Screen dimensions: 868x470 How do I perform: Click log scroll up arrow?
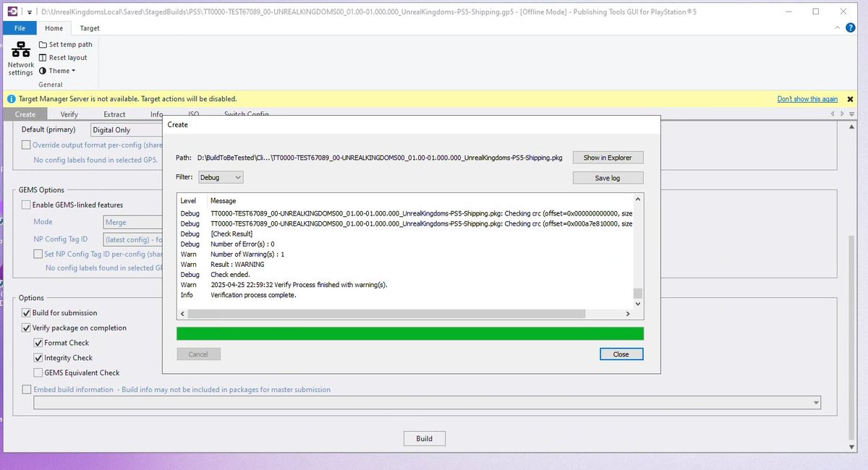click(637, 198)
